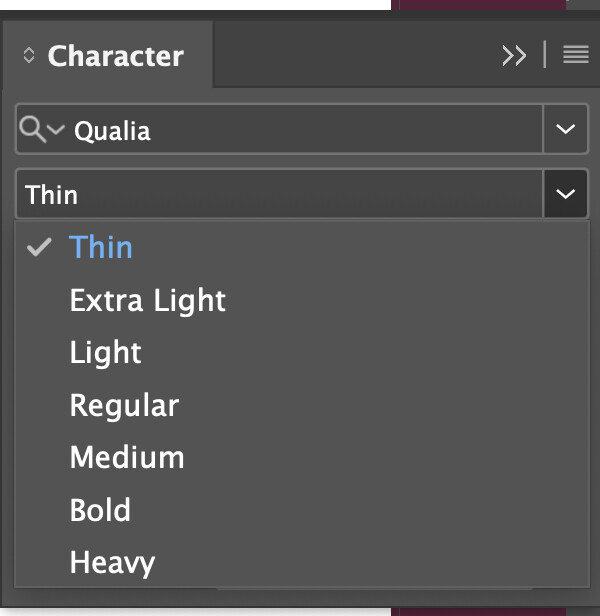The height and width of the screenshot is (616, 600).
Task: Click the checkmark next to Thin
Action: pyautogui.click(x=39, y=248)
